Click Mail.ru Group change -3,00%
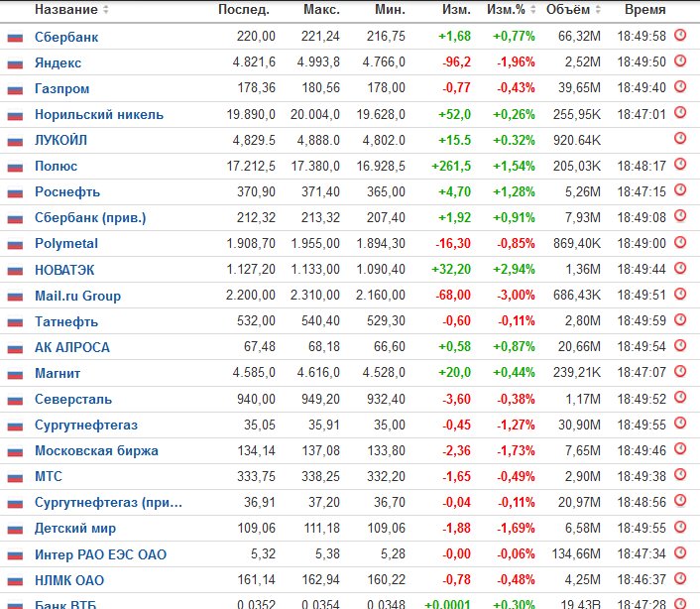This screenshot has height=609, width=700. 516,296
